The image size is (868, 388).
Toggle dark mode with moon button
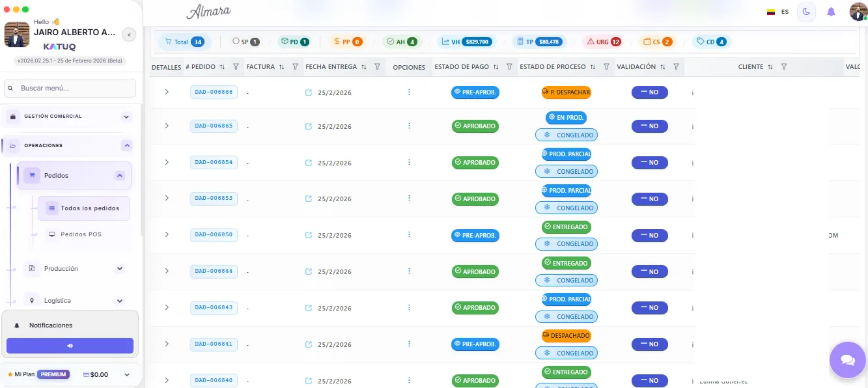click(806, 12)
